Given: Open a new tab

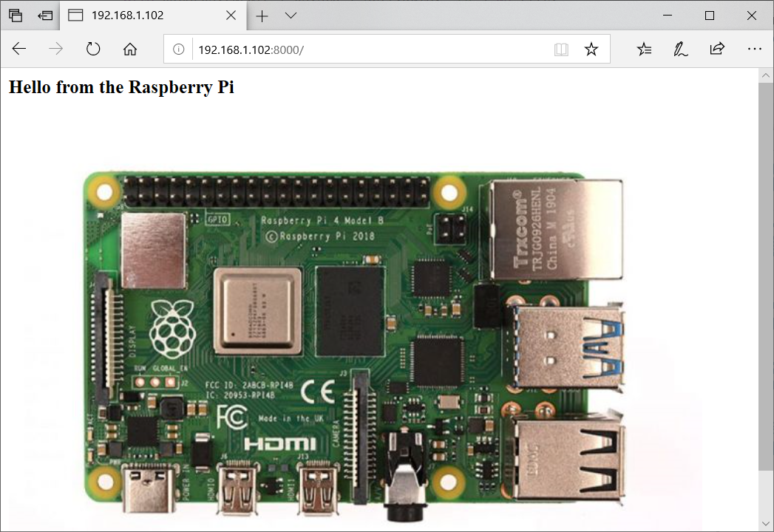Looking at the screenshot, I should 262,15.
